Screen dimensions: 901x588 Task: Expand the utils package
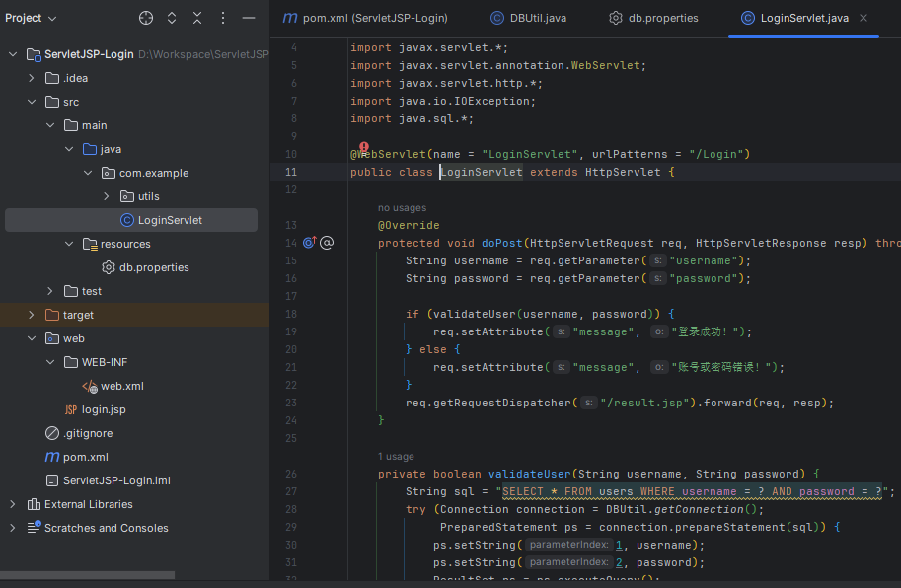tap(107, 196)
